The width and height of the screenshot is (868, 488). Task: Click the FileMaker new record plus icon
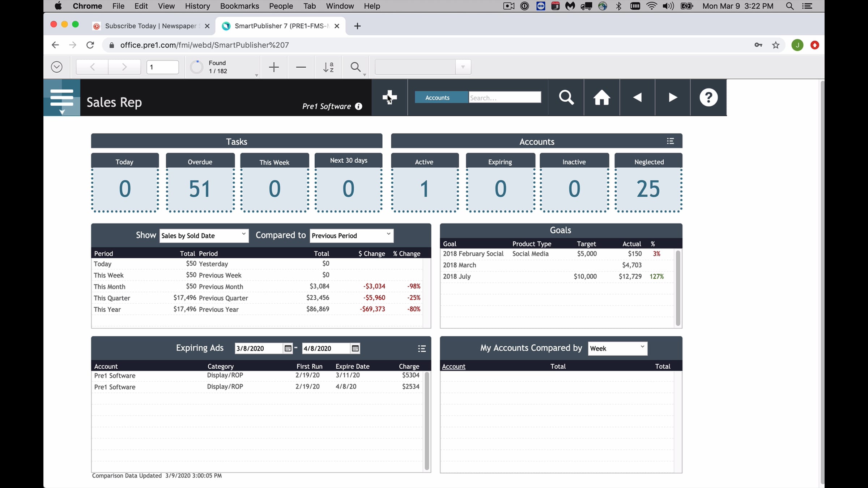click(274, 67)
